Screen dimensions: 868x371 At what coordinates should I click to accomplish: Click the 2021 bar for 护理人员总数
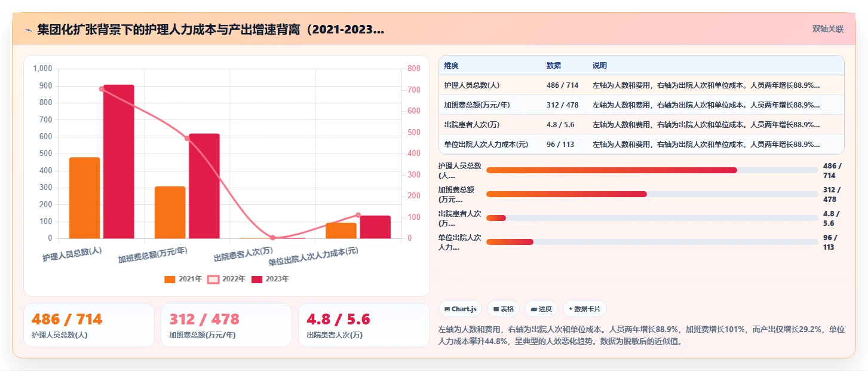tap(84, 198)
